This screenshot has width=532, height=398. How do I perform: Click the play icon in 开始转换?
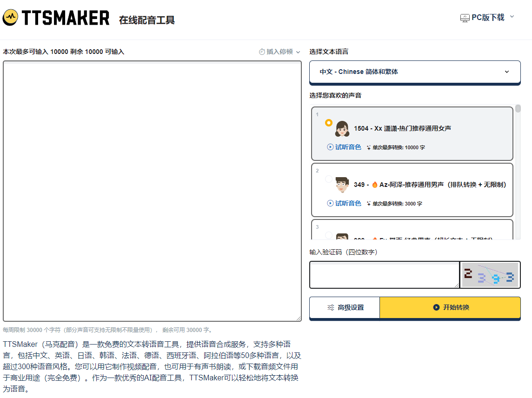(x=436, y=307)
